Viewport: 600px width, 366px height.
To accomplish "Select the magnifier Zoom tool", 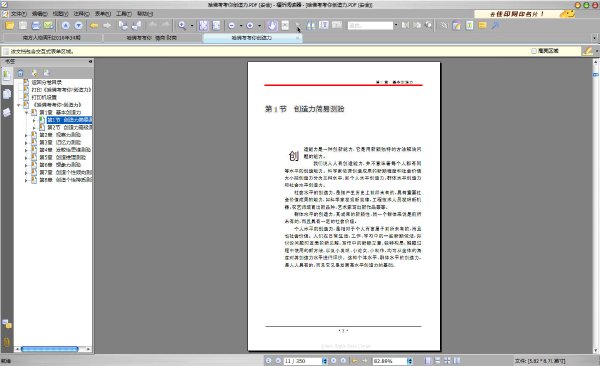I will pyautogui.click(x=182, y=26).
